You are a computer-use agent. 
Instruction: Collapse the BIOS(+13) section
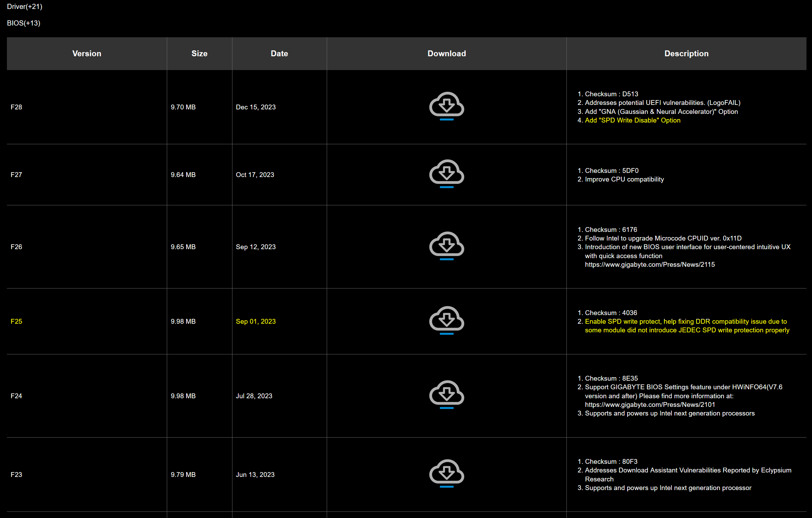tap(23, 23)
